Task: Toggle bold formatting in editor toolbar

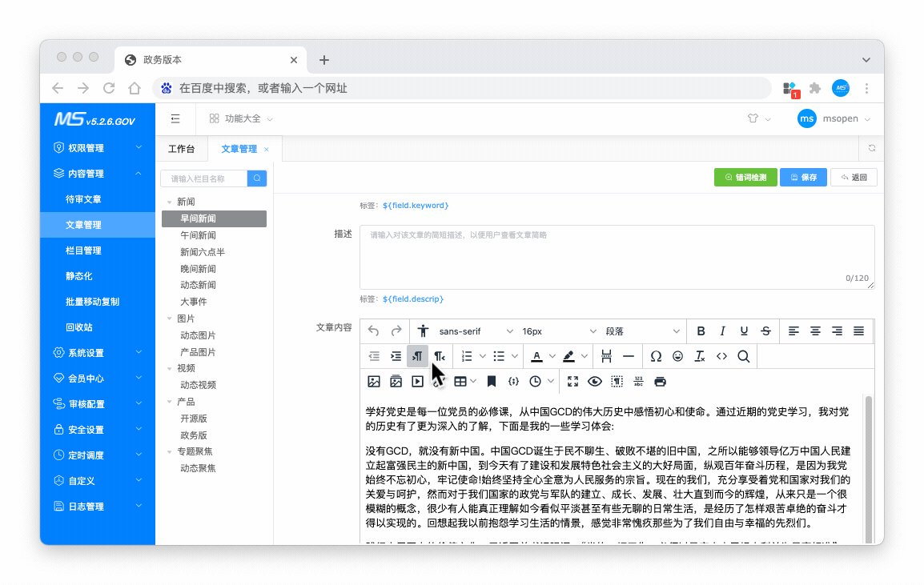Action: pos(701,331)
